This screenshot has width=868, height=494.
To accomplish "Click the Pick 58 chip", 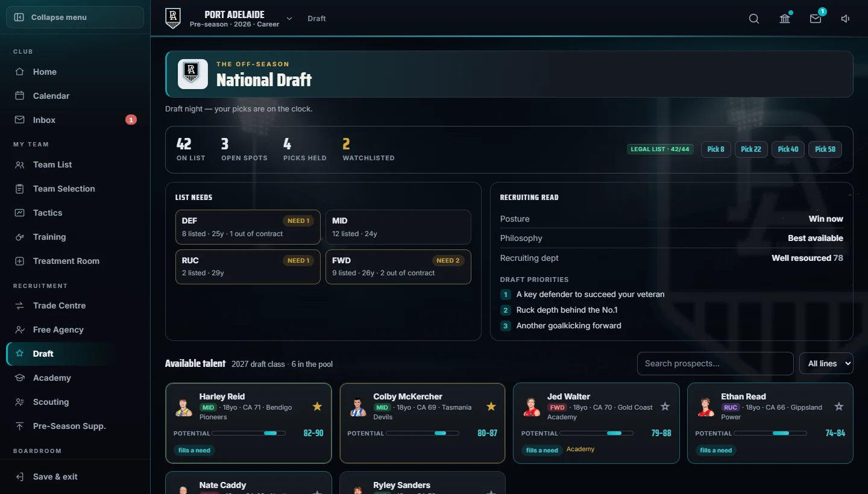I will (825, 149).
